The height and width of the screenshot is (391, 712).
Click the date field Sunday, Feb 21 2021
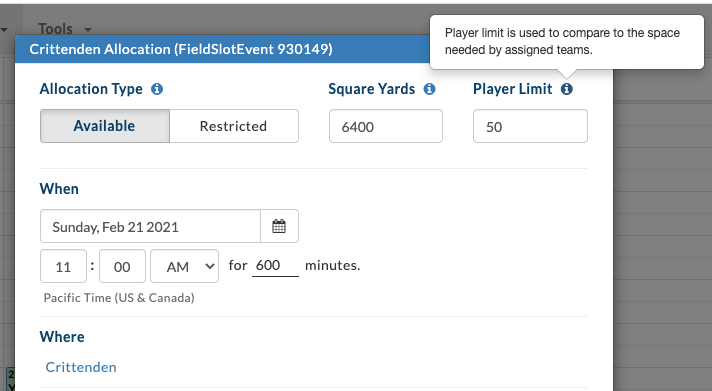click(150, 226)
